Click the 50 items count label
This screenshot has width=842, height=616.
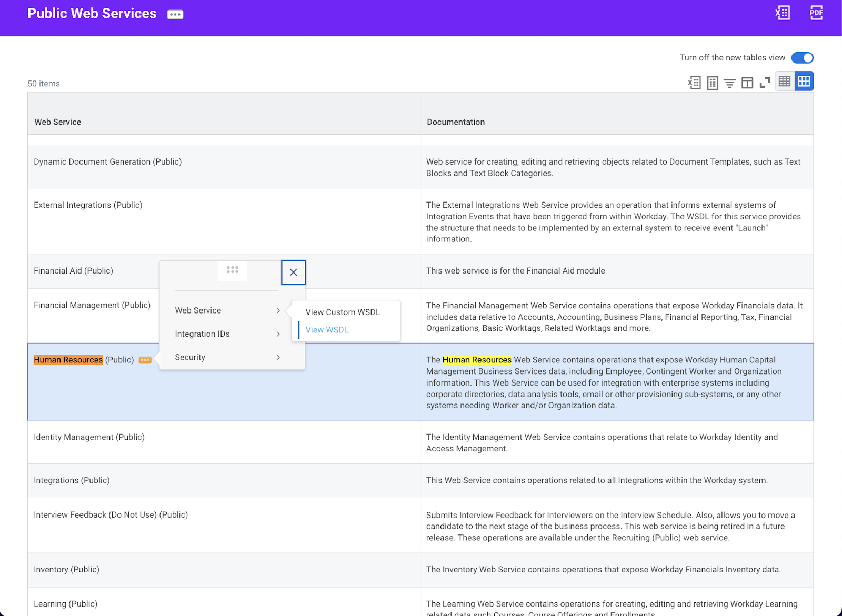pos(44,84)
